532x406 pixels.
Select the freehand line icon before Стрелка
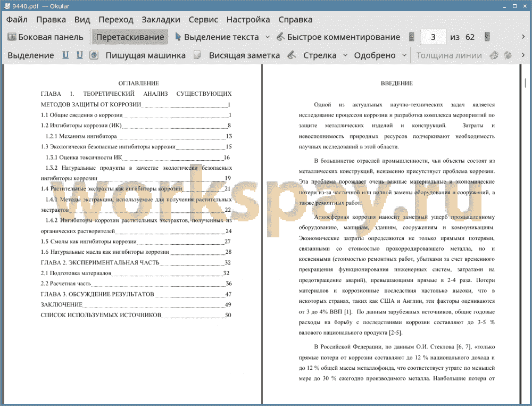tap(292, 55)
